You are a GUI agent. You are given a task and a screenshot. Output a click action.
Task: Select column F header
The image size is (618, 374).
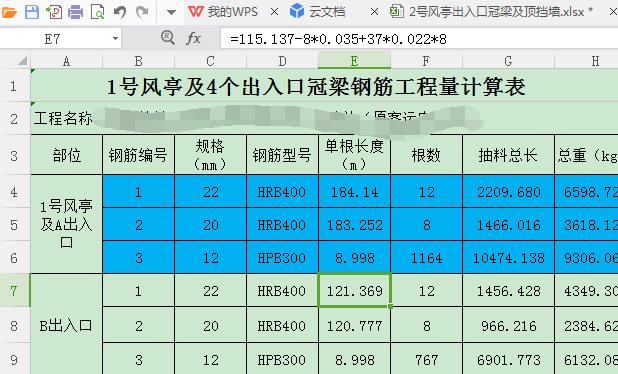pyautogui.click(x=426, y=61)
